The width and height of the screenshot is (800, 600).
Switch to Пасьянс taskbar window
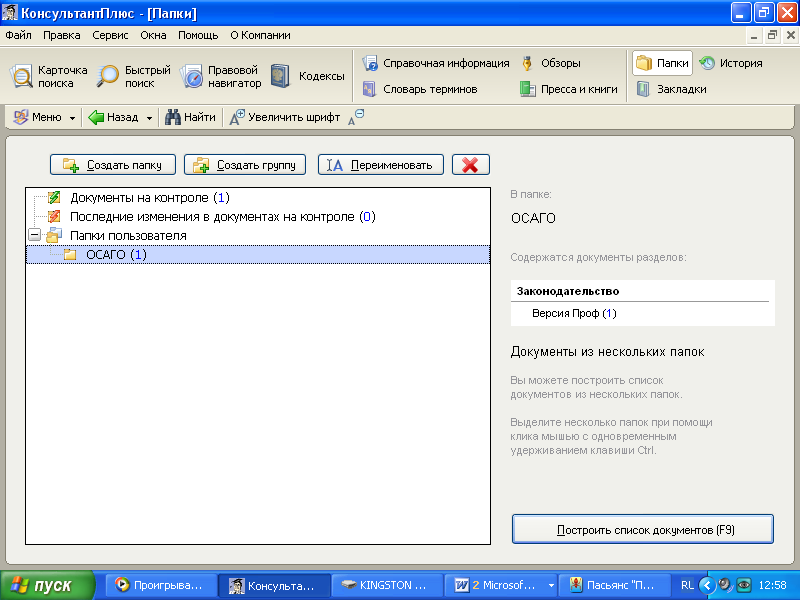coord(614,585)
